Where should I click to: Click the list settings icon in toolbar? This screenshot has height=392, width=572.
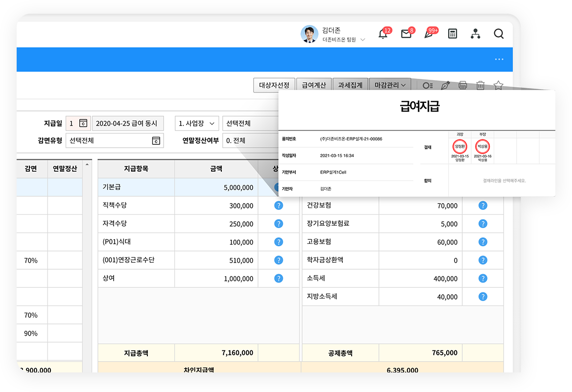tap(428, 85)
